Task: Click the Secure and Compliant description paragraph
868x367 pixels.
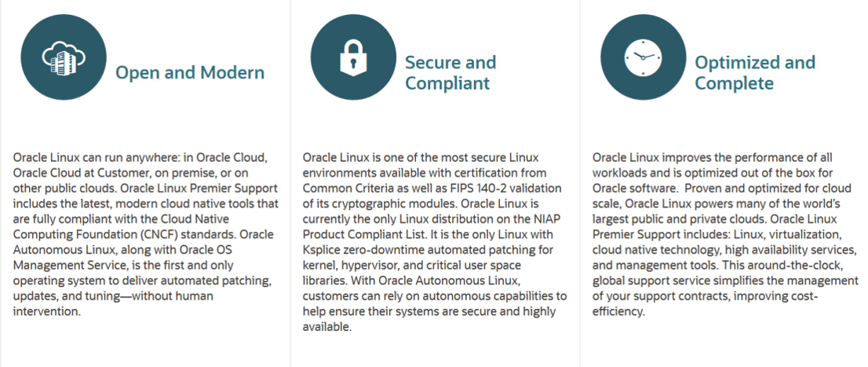Action: click(436, 241)
